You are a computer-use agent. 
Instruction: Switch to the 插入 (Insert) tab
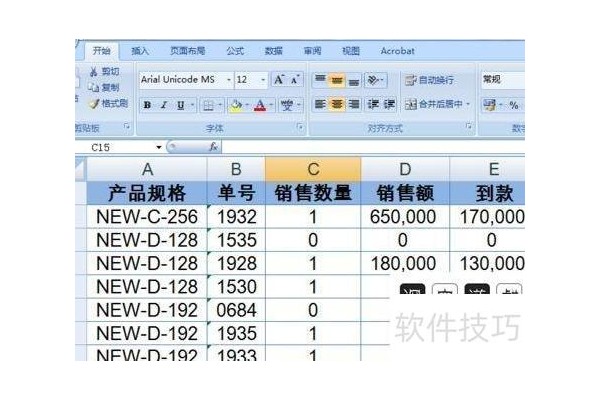point(140,51)
